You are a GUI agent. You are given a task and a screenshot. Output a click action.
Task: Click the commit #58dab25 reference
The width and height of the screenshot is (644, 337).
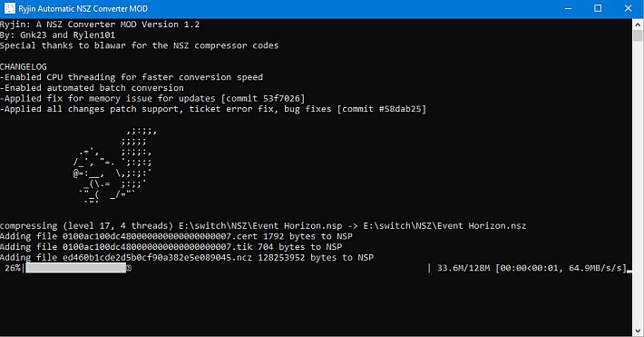(x=382, y=109)
